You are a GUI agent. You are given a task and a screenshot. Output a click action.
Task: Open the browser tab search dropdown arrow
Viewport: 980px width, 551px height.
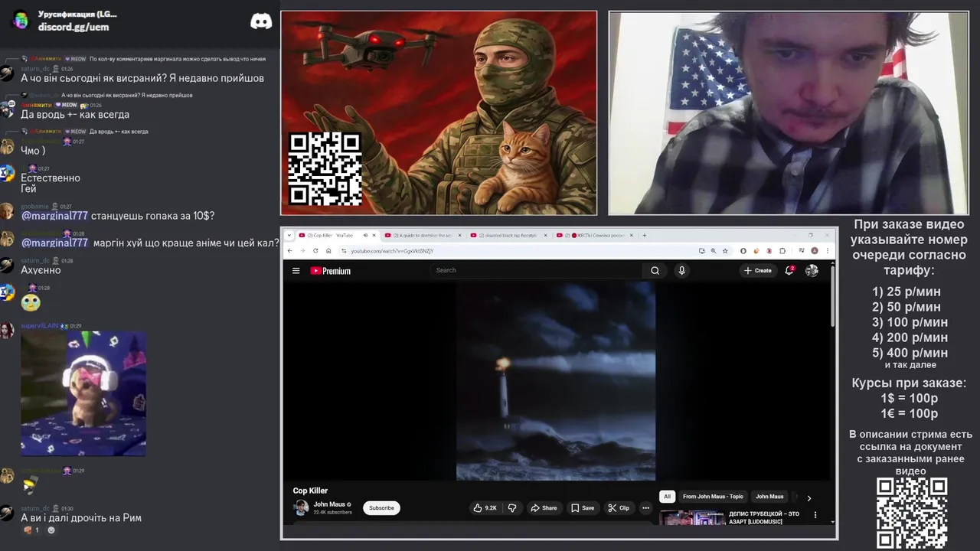click(289, 235)
